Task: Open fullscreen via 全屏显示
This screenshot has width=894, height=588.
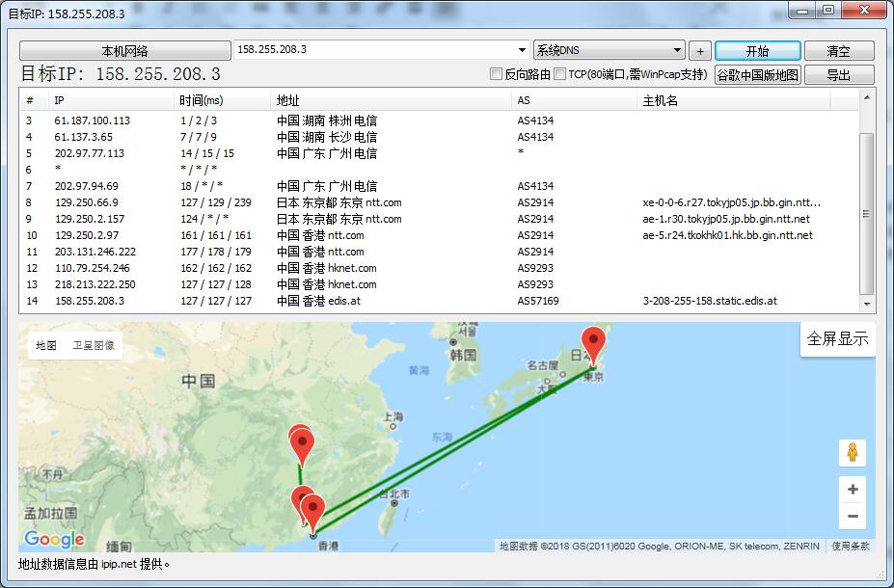Action: (837, 339)
